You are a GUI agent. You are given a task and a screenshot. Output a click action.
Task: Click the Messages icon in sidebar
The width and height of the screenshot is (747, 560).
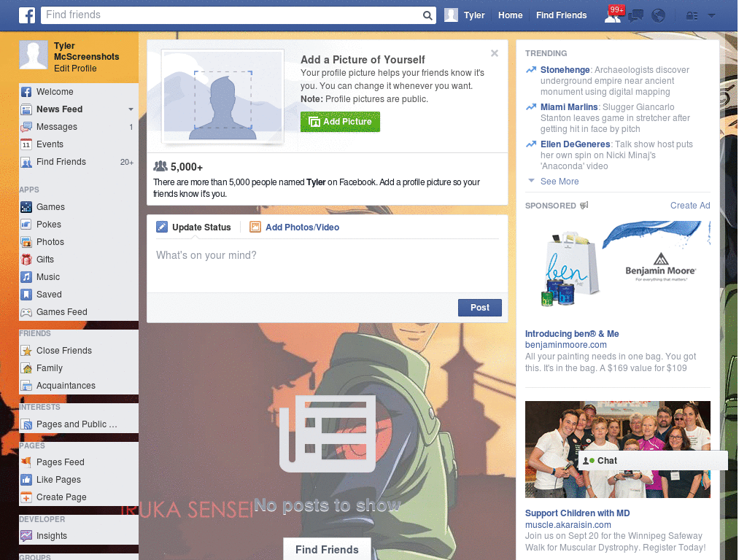[x=26, y=127]
